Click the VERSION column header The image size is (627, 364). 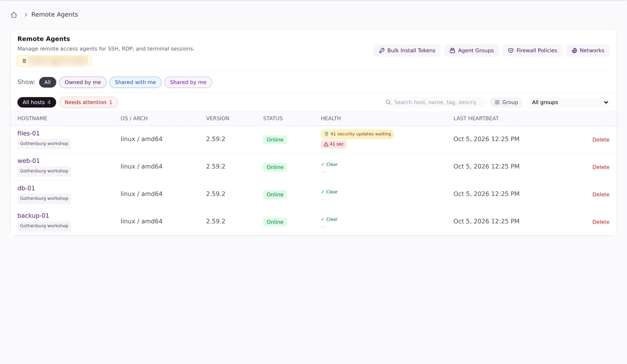(218, 118)
